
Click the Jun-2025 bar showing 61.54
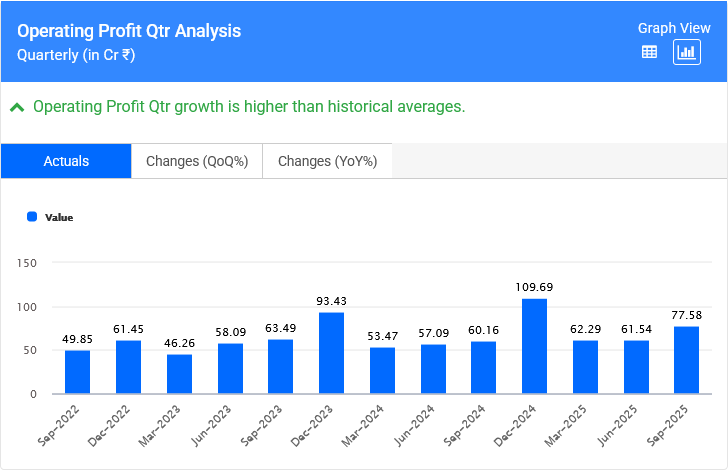tap(636, 367)
